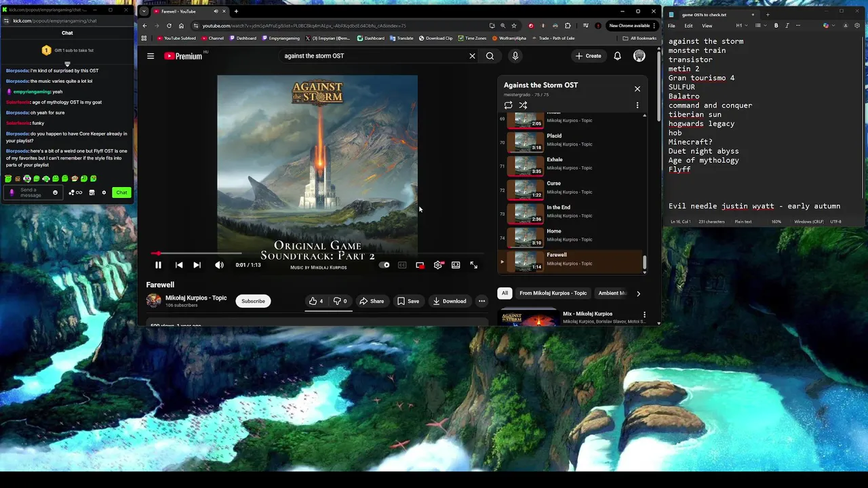Open the YouTube player settings gear
This screenshot has height=488, width=868.
click(438, 265)
